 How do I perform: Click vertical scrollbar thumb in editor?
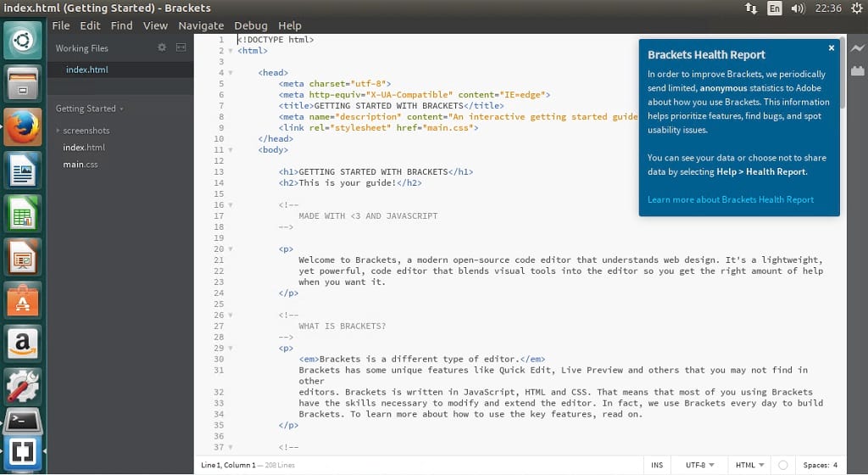843,73
